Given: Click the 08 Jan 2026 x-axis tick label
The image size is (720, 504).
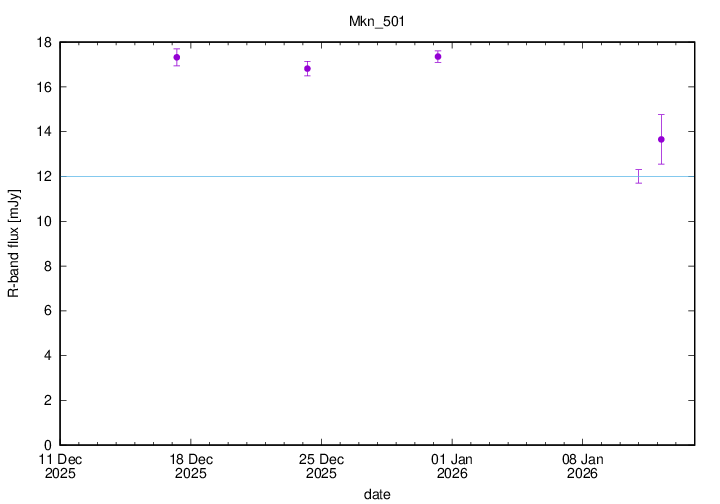Looking at the screenshot, I should click(x=582, y=466).
